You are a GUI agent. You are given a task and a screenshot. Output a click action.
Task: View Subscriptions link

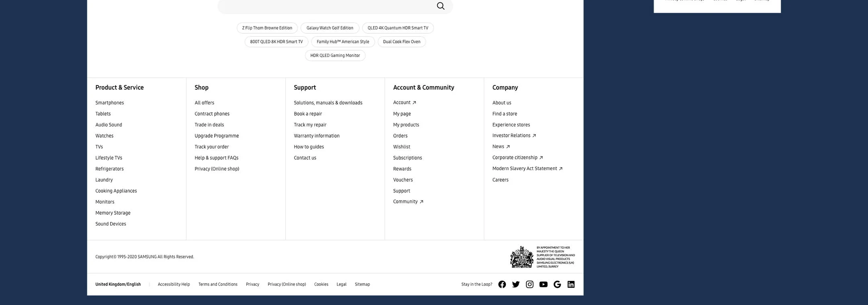tap(407, 158)
